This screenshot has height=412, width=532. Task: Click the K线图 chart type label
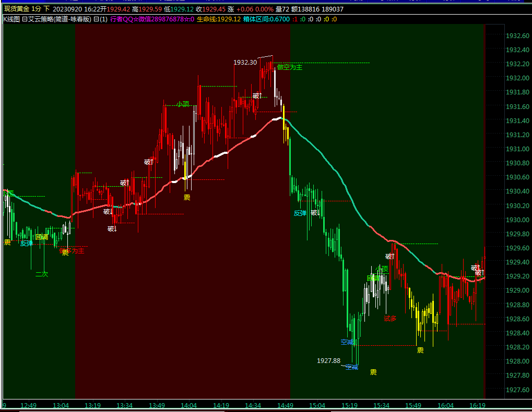pos(11,19)
